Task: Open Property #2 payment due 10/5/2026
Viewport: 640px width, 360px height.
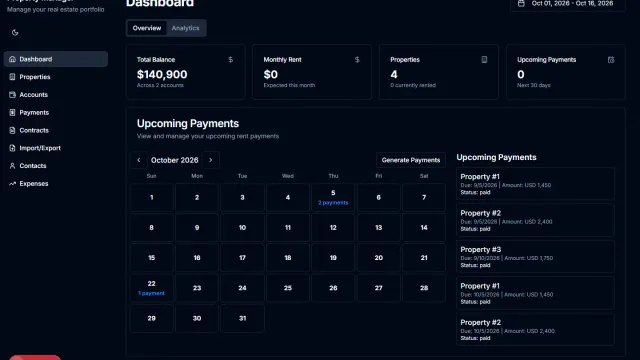Action: [536, 329]
